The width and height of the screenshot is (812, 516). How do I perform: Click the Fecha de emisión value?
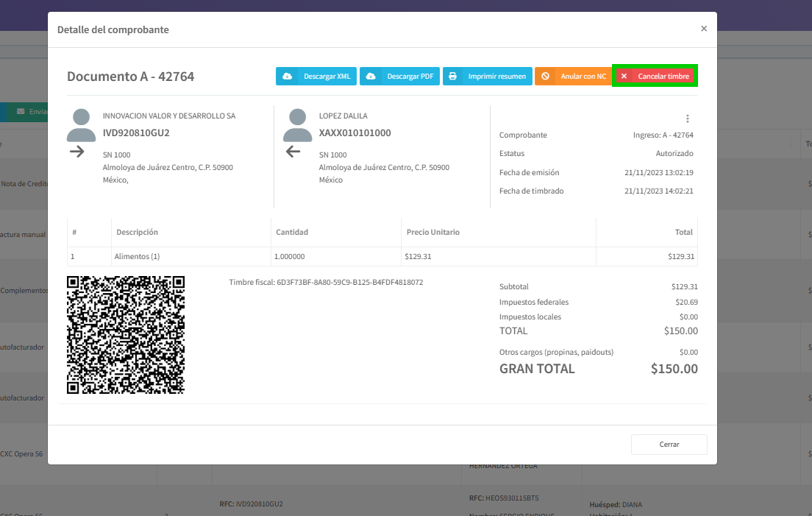coord(659,172)
